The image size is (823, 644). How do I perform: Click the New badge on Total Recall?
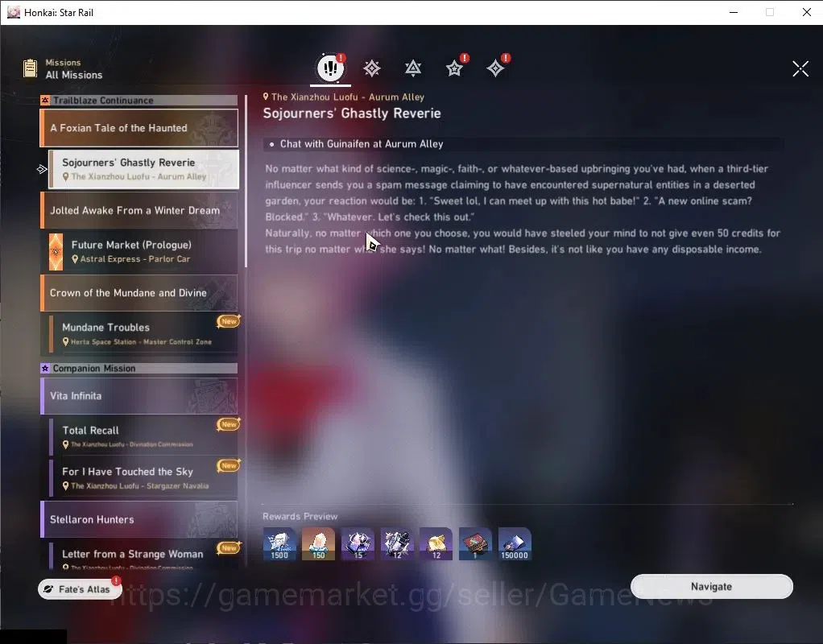[229, 424]
